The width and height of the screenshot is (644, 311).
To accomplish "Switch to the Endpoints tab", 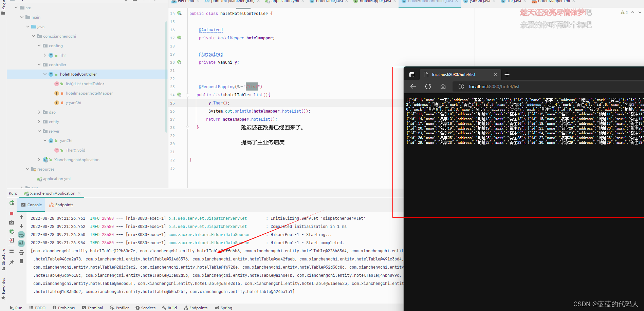I will tap(63, 205).
